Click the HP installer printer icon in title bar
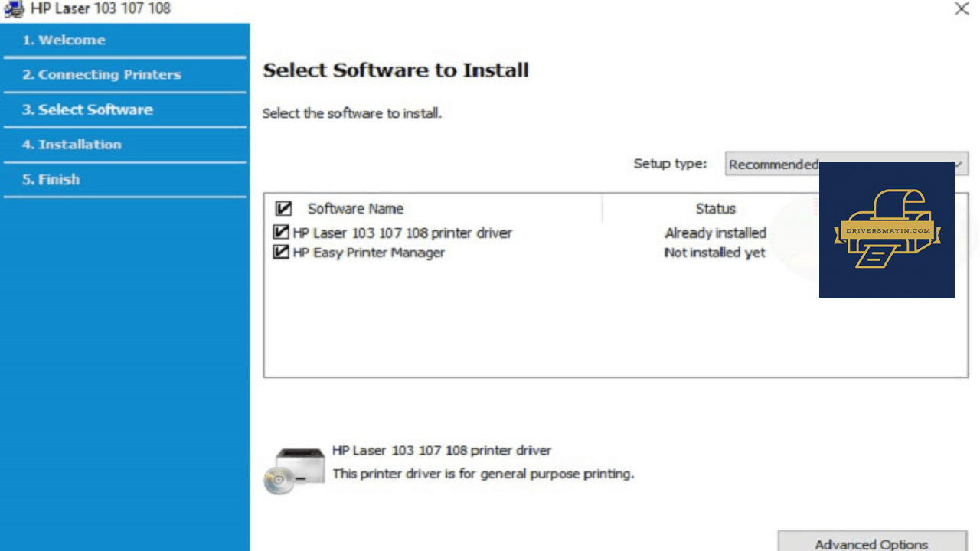The height and width of the screenshot is (551, 980). pos(14,9)
